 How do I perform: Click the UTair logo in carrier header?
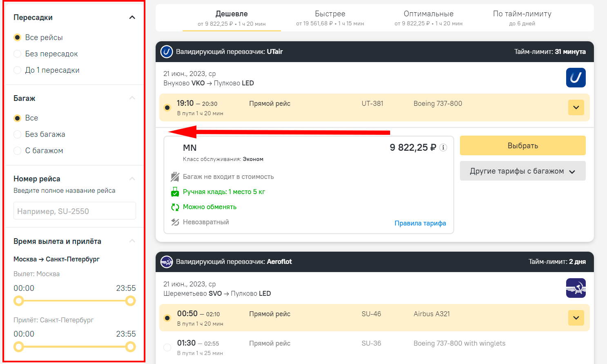point(167,52)
